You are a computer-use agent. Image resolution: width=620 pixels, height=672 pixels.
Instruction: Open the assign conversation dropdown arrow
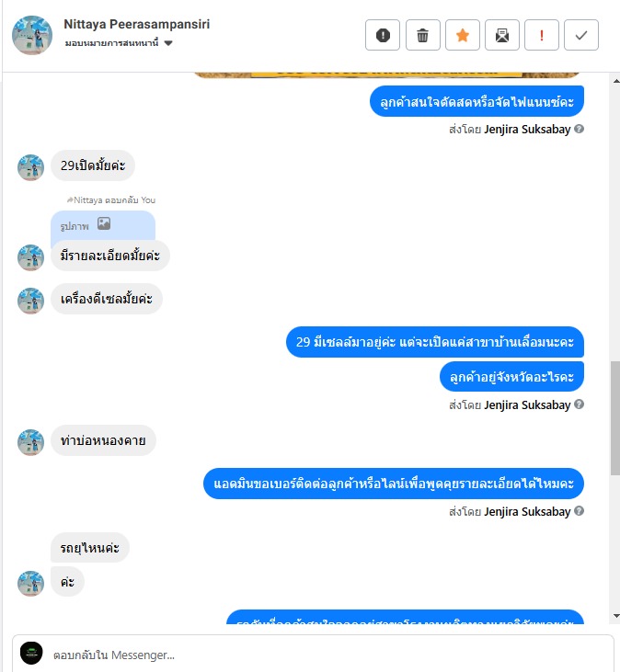click(168, 43)
